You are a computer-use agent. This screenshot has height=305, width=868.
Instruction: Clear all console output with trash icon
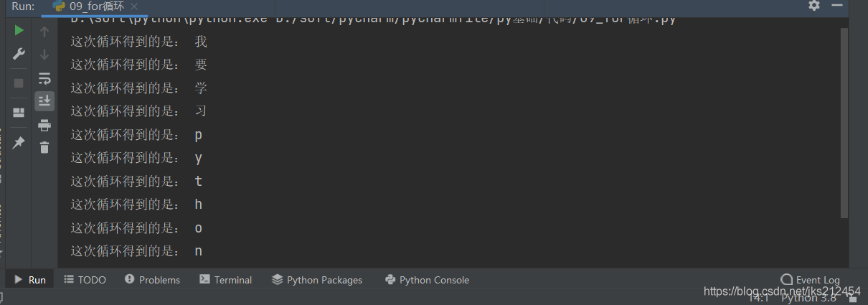44,148
